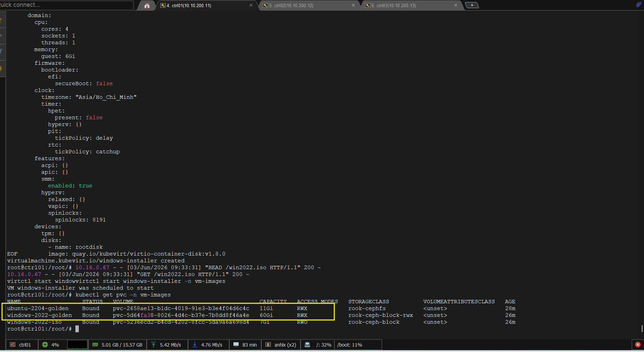Click the "anhlx (x2)" users entry
The width and height of the screenshot is (644, 352).
(x=285, y=345)
